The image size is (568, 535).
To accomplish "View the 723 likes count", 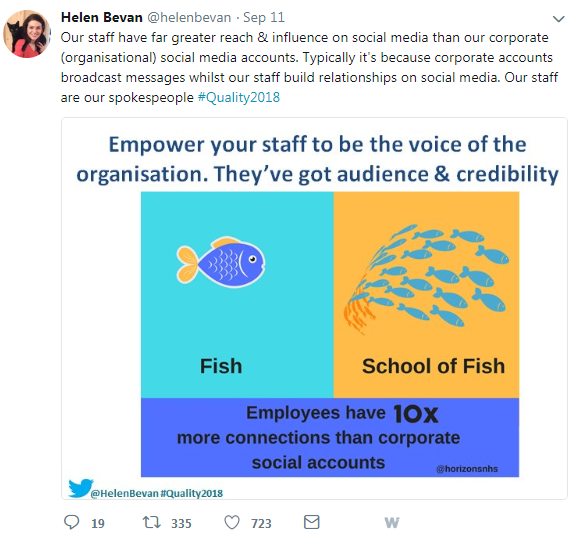I will [x=261, y=523].
